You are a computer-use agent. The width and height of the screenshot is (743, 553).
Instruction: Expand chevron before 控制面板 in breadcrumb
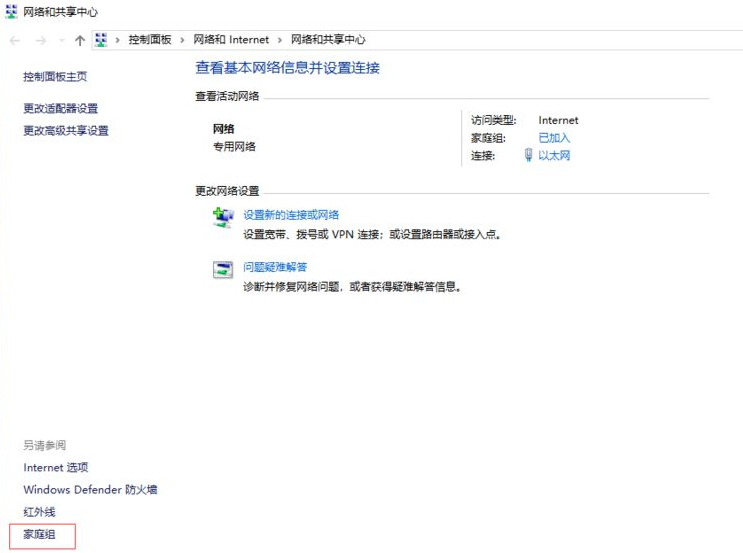(x=118, y=40)
